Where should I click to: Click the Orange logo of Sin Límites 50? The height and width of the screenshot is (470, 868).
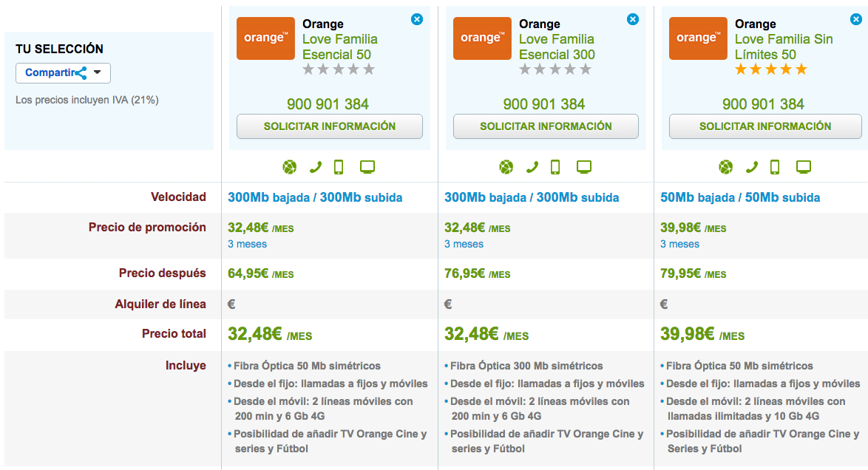(x=698, y=38)
